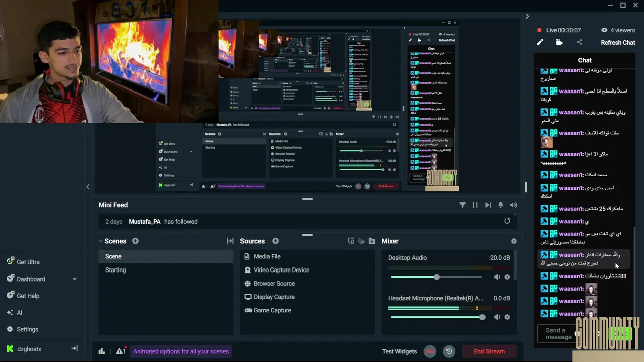
Task: Add a new source with plus icon
Action: point(275,241)
